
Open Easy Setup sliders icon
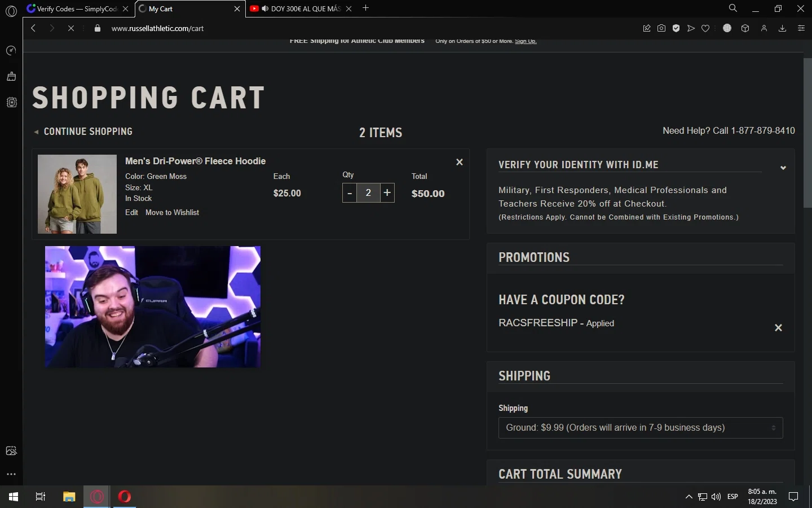(801, 28)
